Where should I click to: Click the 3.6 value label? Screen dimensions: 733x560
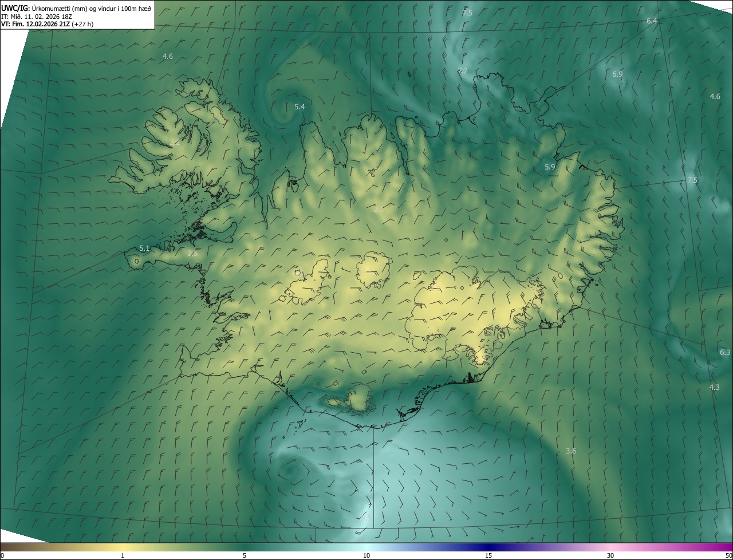coord(570,451)
